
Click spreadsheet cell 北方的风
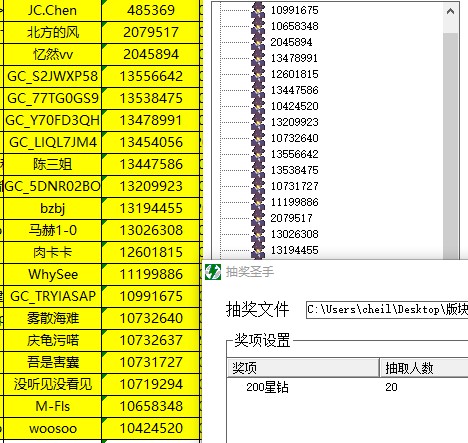coord(52,32)
